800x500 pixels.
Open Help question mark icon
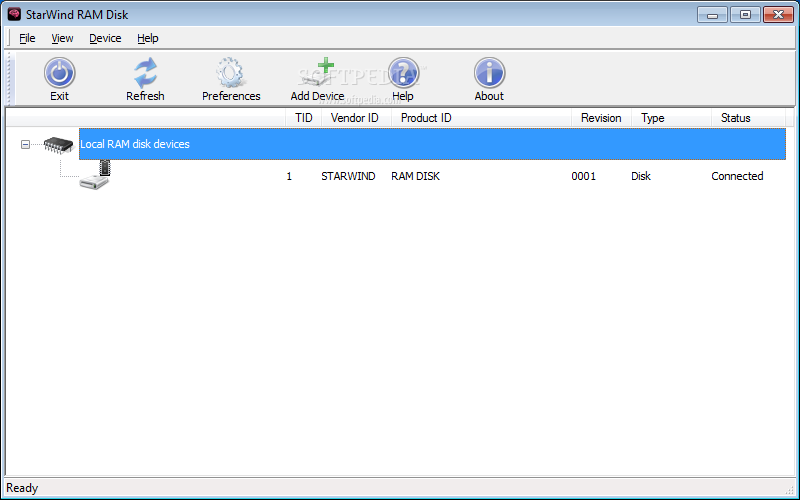tap(403, 73)
